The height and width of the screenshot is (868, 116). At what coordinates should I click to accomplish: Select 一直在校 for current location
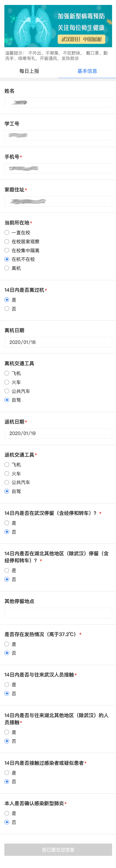click(7, 232)
